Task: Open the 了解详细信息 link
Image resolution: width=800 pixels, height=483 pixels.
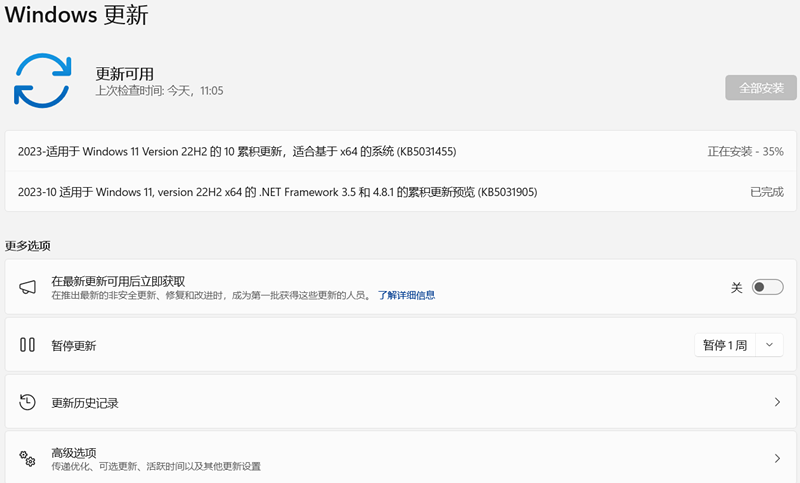Action: pos(406,295)
